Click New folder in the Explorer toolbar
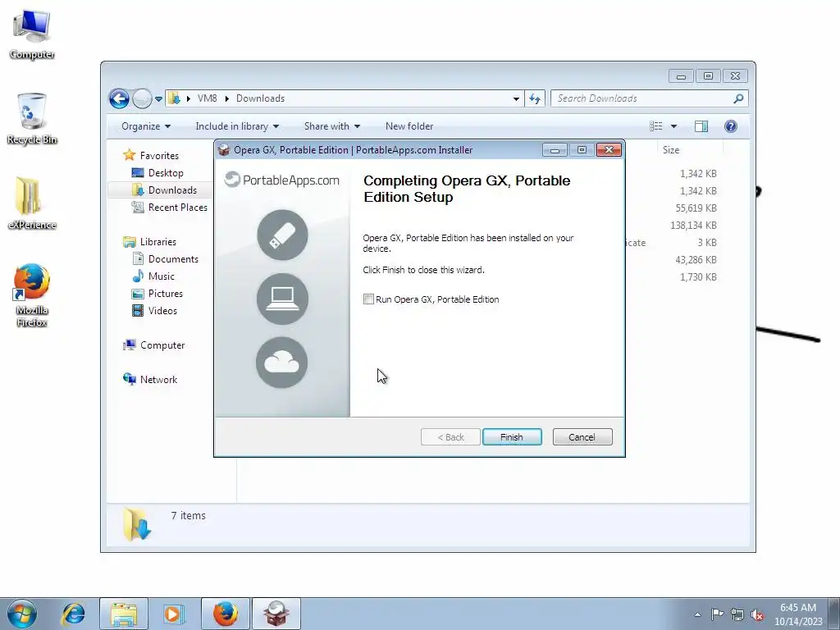The image size is (840, 630). [409, 126]
